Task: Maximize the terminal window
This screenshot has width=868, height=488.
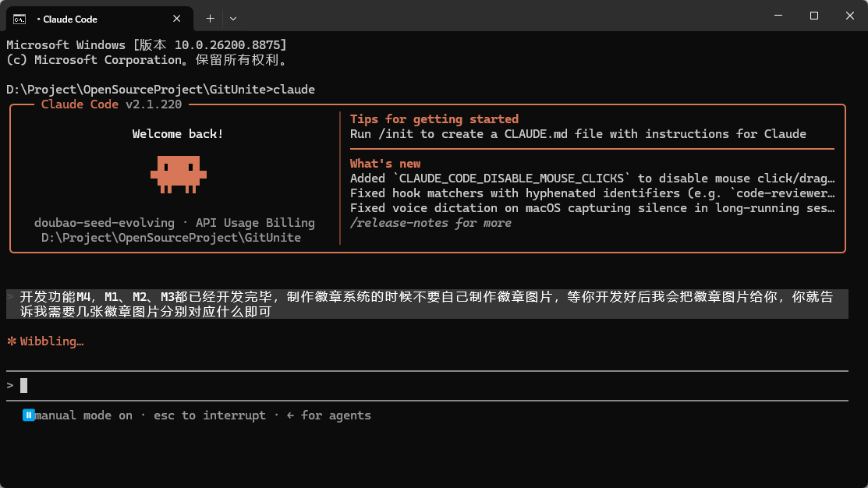Action: pos(813,16)
